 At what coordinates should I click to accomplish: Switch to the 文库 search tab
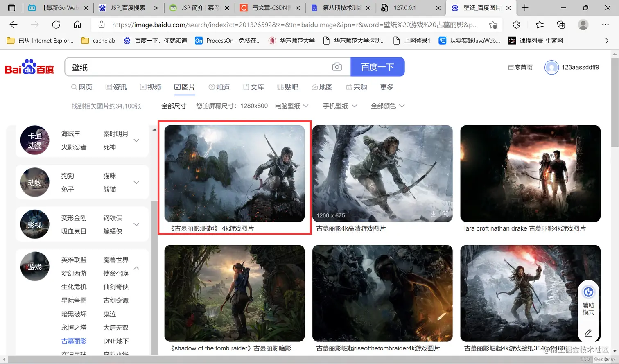click(254, 87)
